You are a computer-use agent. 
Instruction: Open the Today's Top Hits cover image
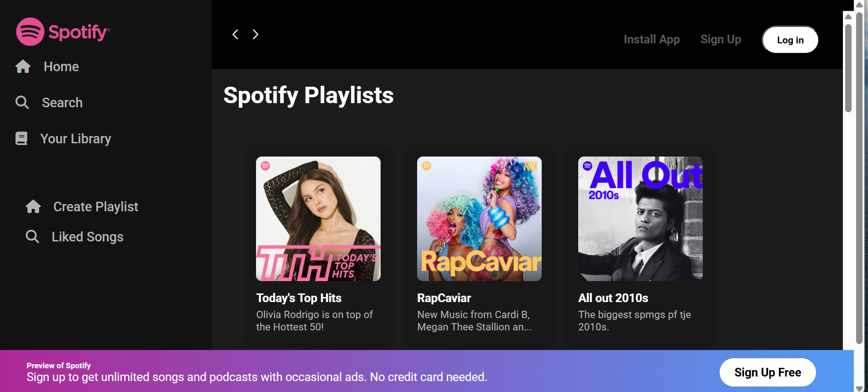[318, 219]
